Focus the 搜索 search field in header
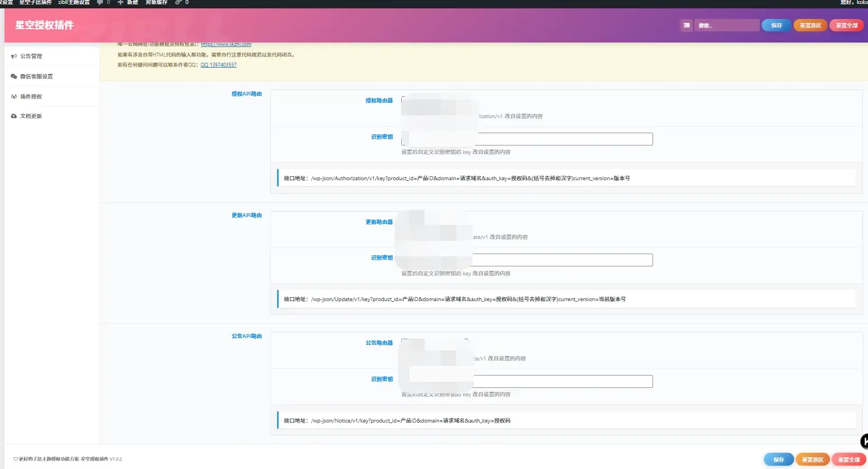The image size is (868, 469). coord(726,26)
